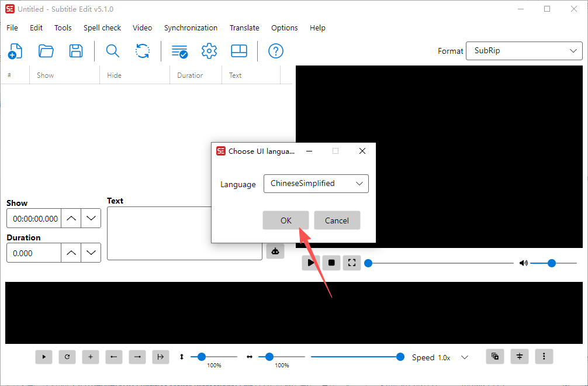
Task: Click the Duration column header
Action: click(x=196, y=75)
